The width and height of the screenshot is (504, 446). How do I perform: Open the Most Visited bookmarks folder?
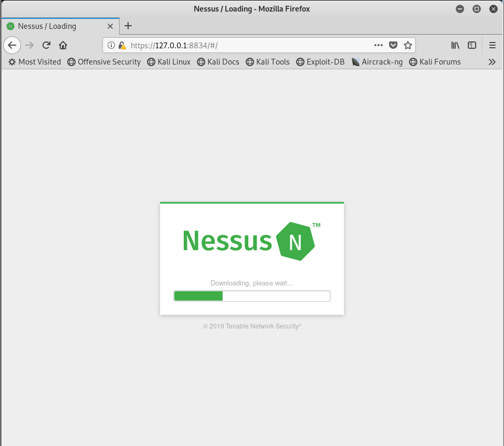pyautogui.click(x=35, y=62)
